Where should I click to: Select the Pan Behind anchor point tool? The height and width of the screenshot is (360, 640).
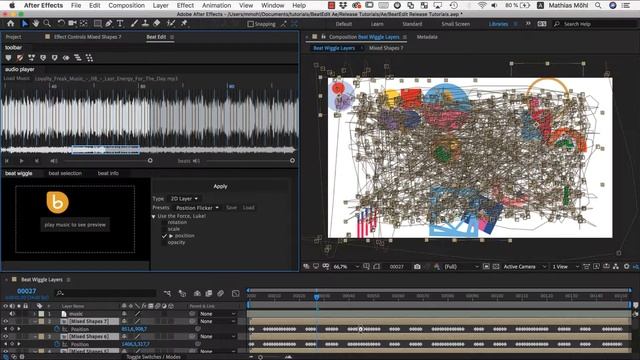coord(84,24)
